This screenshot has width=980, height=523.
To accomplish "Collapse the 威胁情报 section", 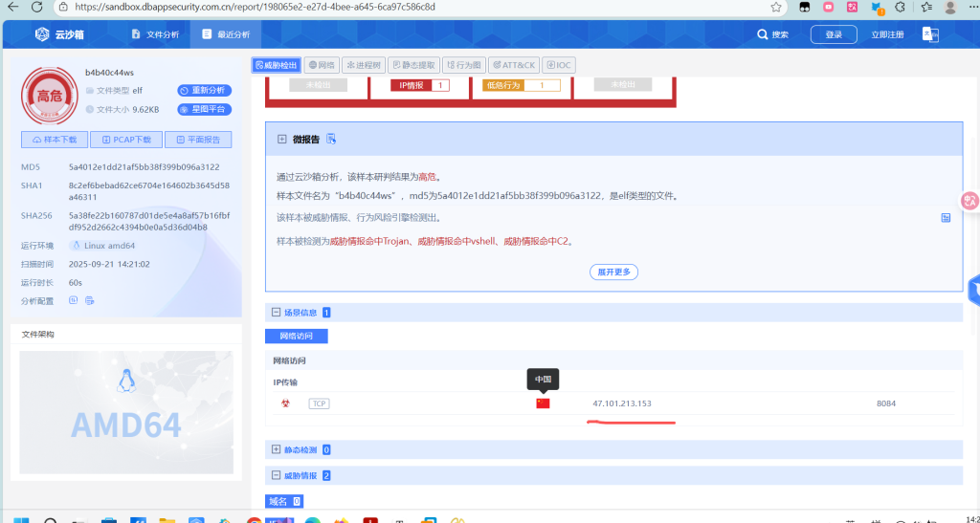I will pos(276,475).
